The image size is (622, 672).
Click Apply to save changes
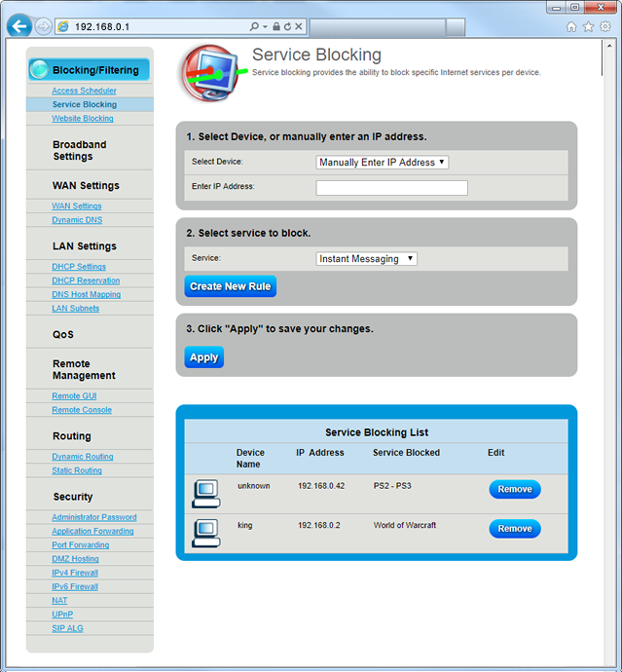coord(203,357)
